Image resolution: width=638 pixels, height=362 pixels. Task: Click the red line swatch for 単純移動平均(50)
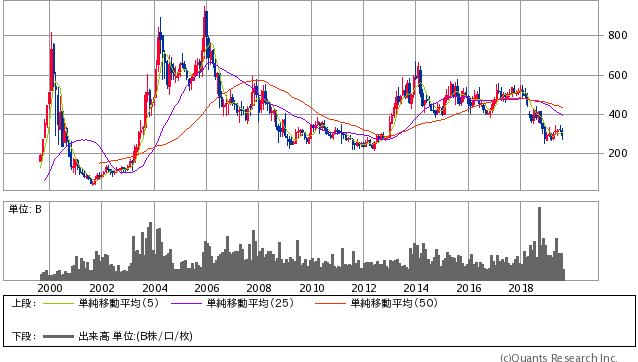click(x=330, y=303)
